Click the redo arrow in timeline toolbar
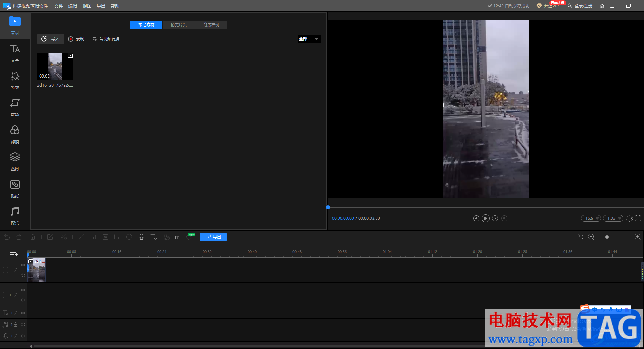The image size is (644, 349). point(19,237)
